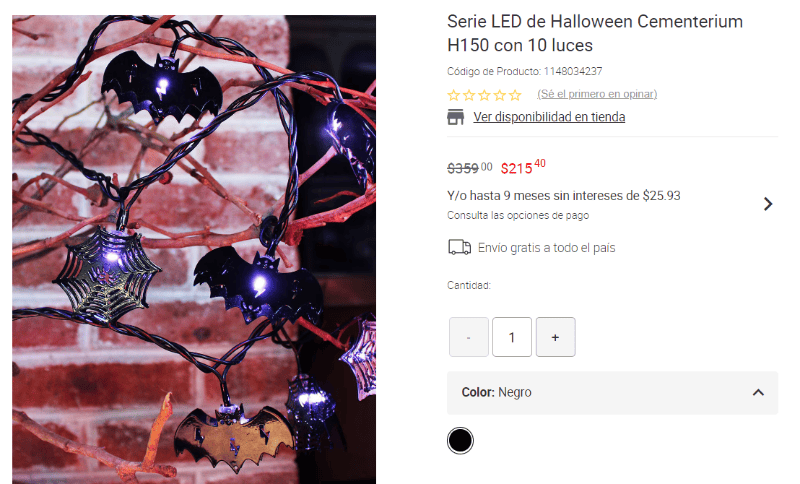Click the third rating star
Screen dimensions: 800x484
[484, 95]
